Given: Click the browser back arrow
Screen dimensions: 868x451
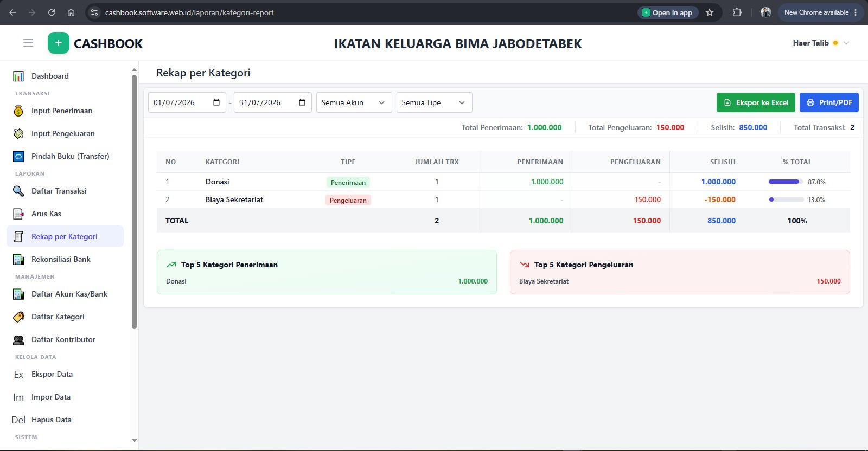Looking at the screenshot, I should click(12, 12).
